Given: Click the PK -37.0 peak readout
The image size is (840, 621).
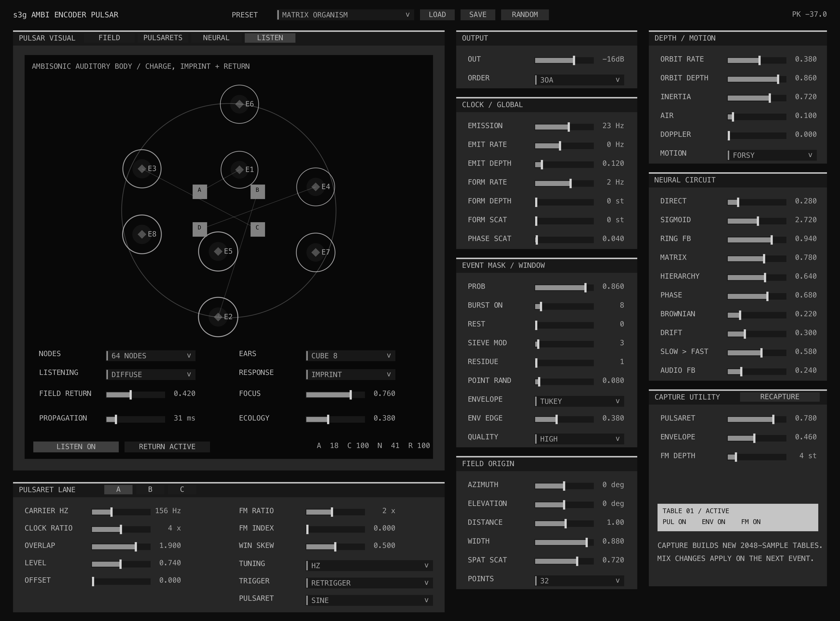Looking at the screenshot, I should [809, 14].
